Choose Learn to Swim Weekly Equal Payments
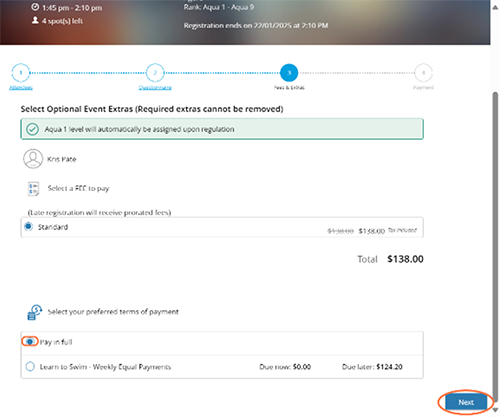Screen dimensions: 500x417 click(x=30, y=367)
